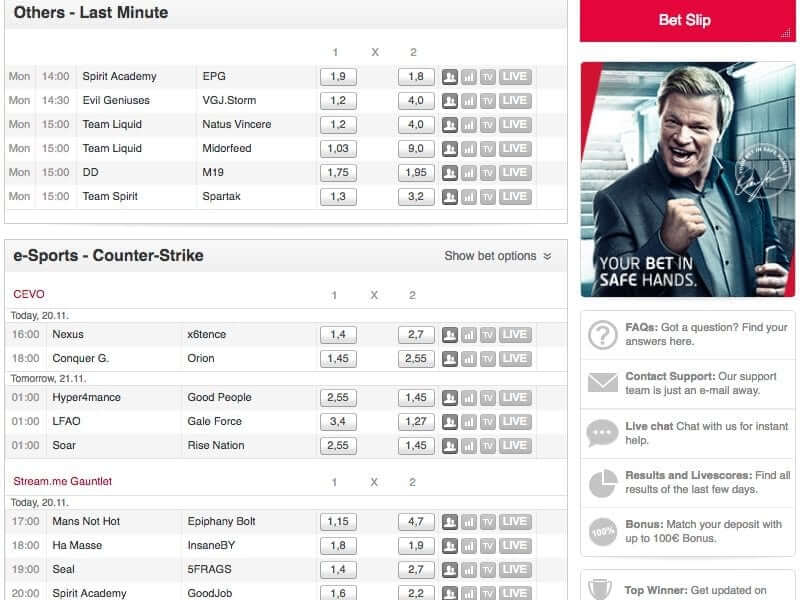Click LIVE badge for Seal vs 5FRAGS
The width and height of the screenshot is (800, 600).
point(515,569)
